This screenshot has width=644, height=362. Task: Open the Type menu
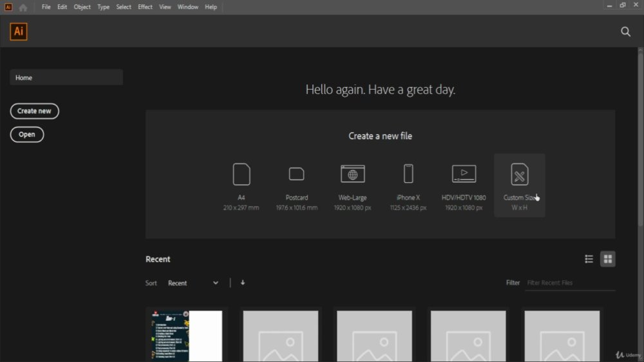coord(103,7)
